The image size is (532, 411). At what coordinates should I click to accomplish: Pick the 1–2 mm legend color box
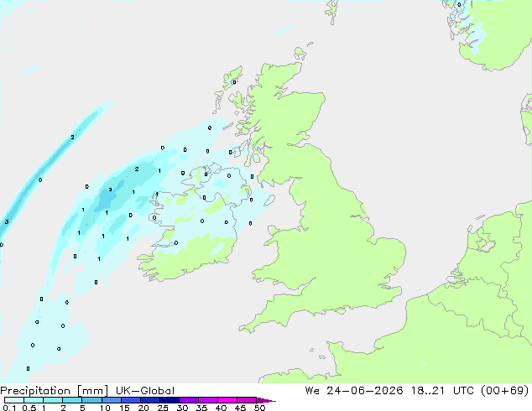[53, 400]
